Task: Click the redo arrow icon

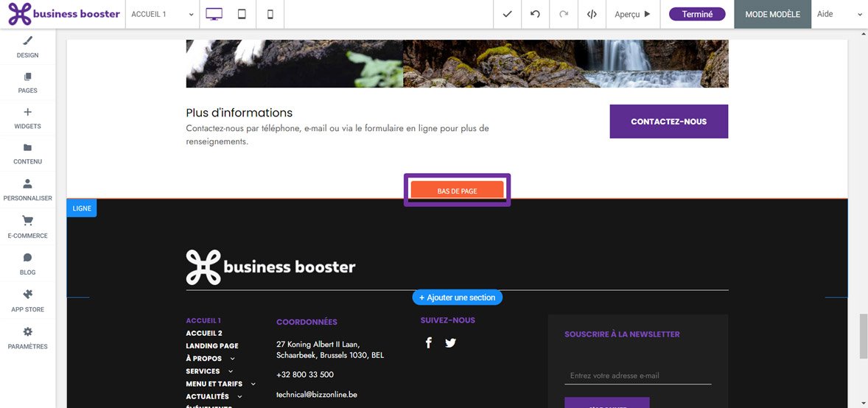Action: 564,14
